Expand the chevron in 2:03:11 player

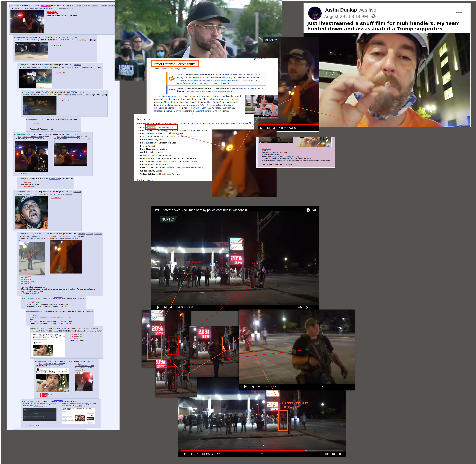point(323,386)
